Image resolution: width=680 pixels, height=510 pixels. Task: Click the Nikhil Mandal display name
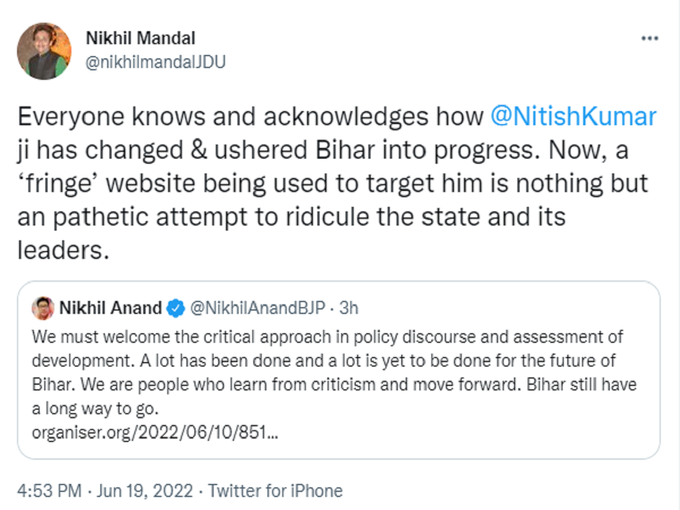(141, 38)
